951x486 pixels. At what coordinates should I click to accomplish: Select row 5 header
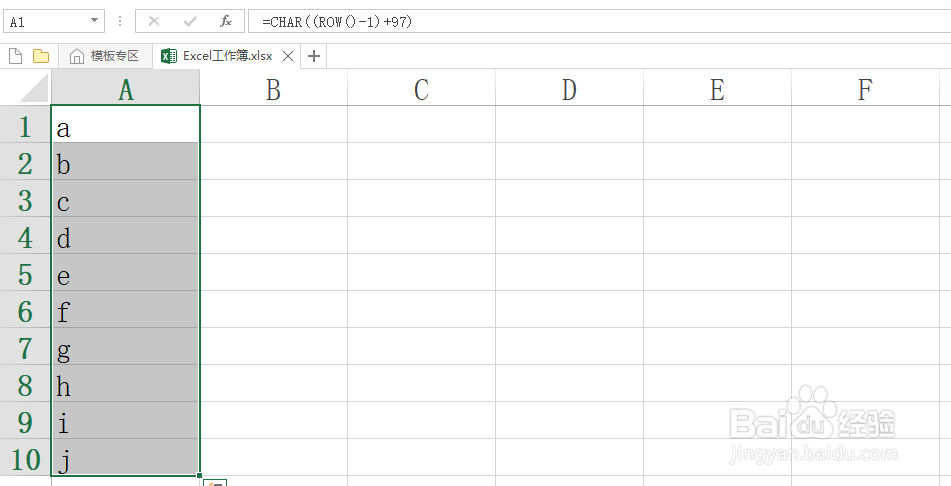tap(25, 273)
